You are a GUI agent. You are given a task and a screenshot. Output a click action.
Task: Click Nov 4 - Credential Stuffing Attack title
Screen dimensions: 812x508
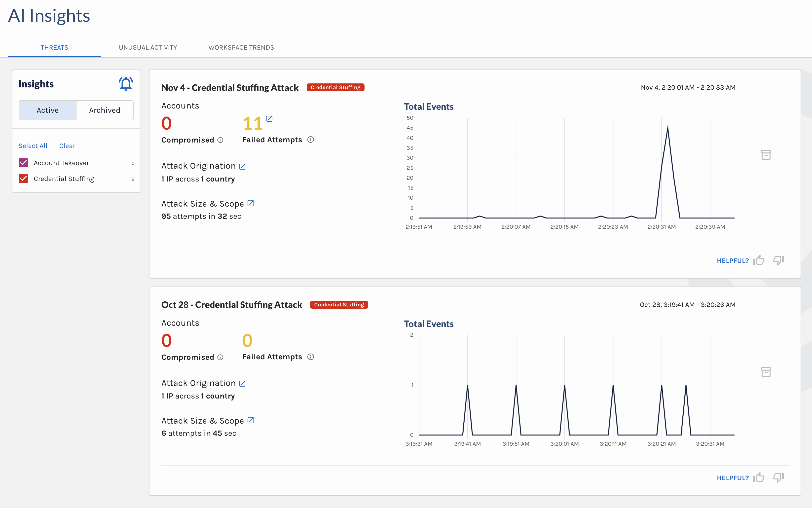tap(230, 88)
